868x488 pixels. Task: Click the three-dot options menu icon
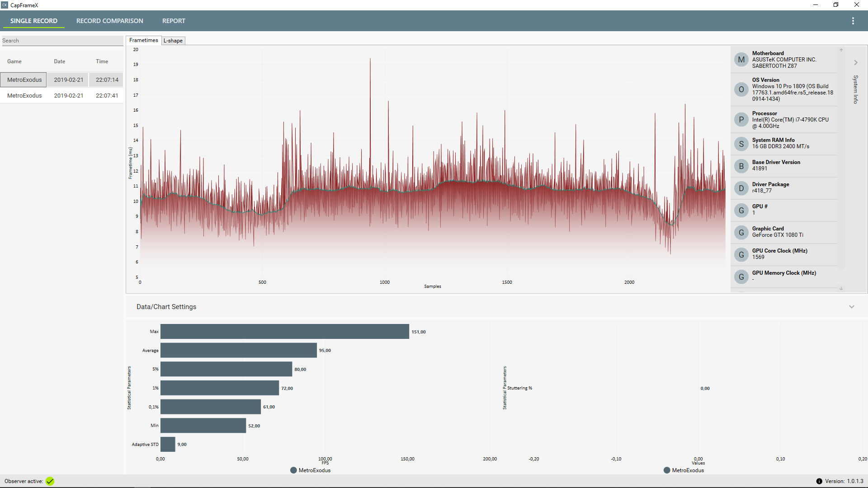coord(853,21)
